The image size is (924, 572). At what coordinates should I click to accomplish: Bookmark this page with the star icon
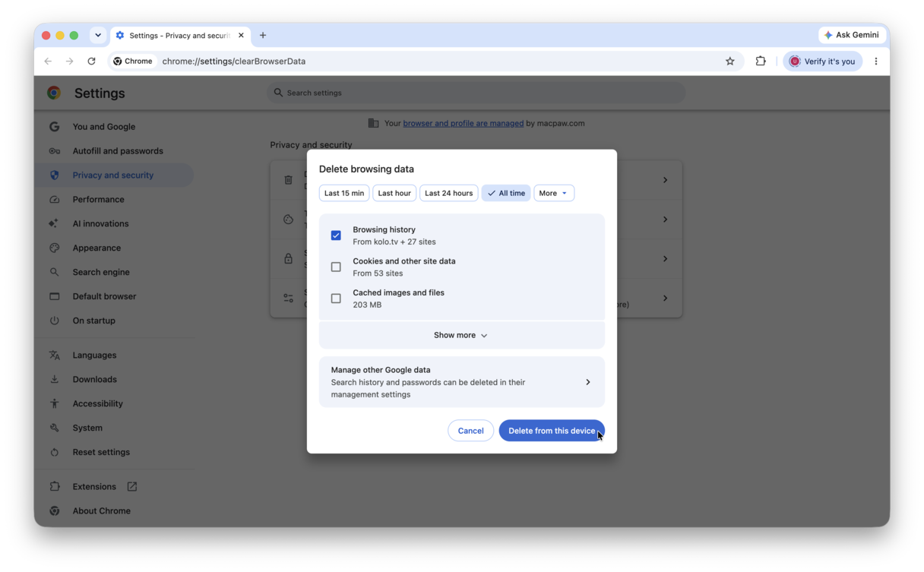[730, 62]
